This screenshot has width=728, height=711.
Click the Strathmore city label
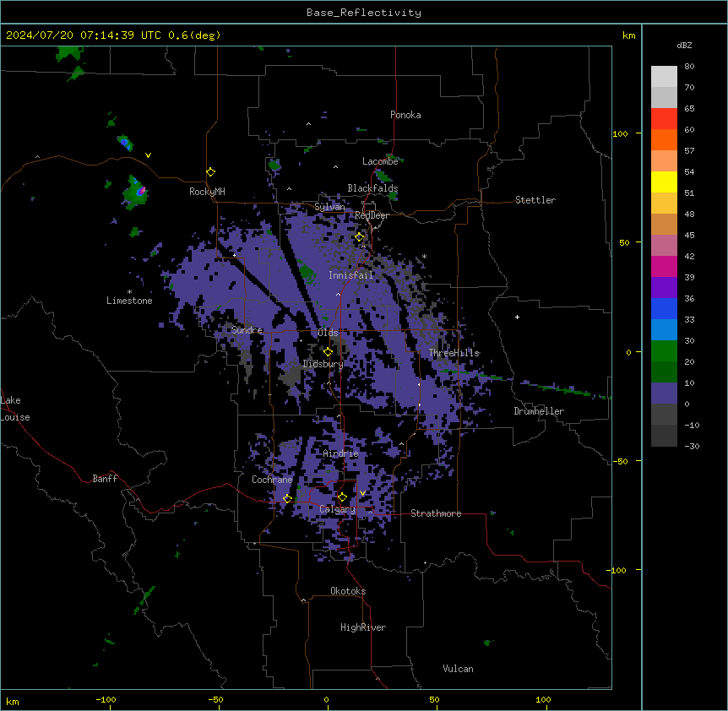(x=436, y=513)
